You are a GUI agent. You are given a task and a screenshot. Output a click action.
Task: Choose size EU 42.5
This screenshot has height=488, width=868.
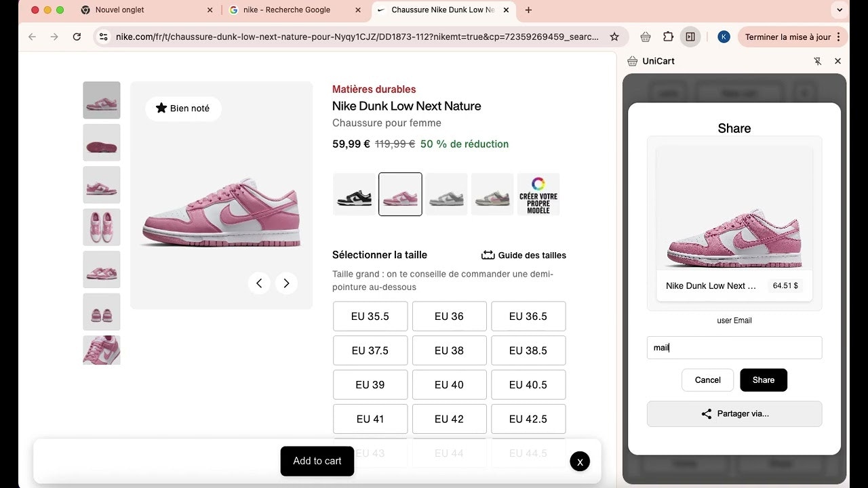point(528,419)
